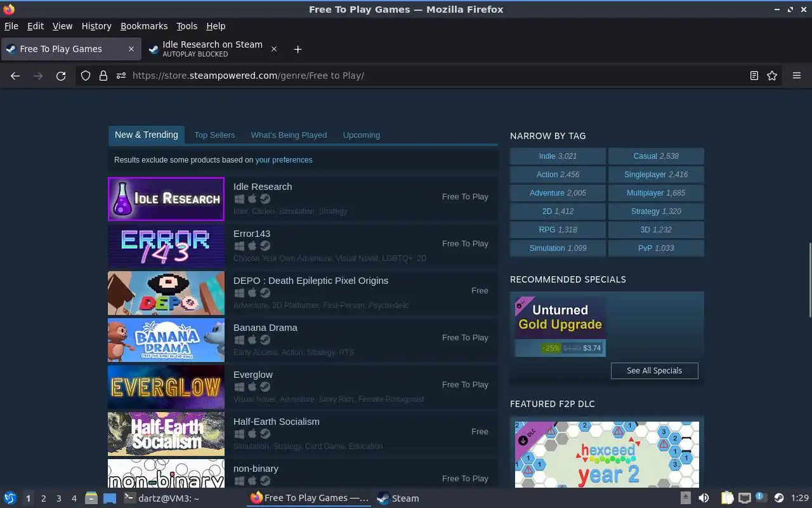Switch to the Upcoming tab

pos(362,135)
